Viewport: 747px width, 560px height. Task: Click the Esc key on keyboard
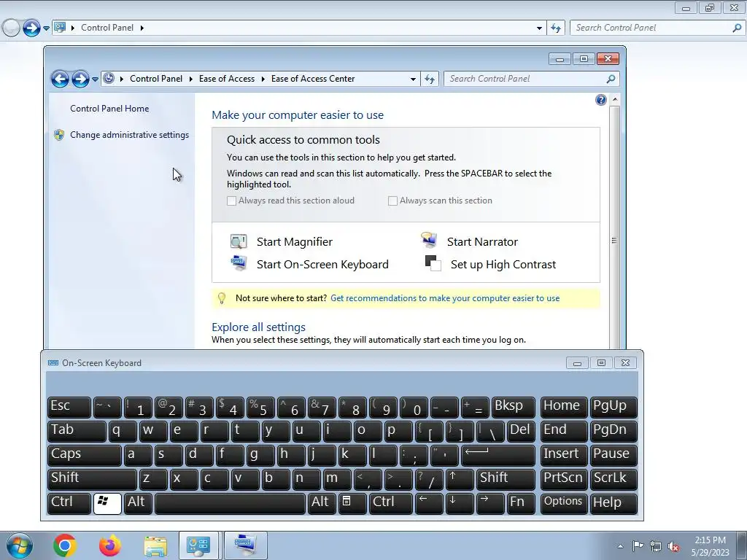69,407
